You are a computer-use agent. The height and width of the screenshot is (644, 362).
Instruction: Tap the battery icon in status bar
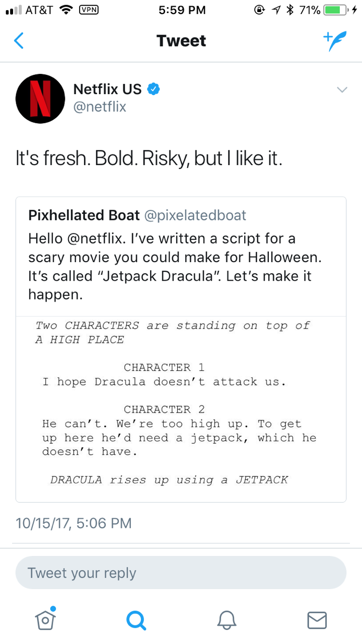336,10
